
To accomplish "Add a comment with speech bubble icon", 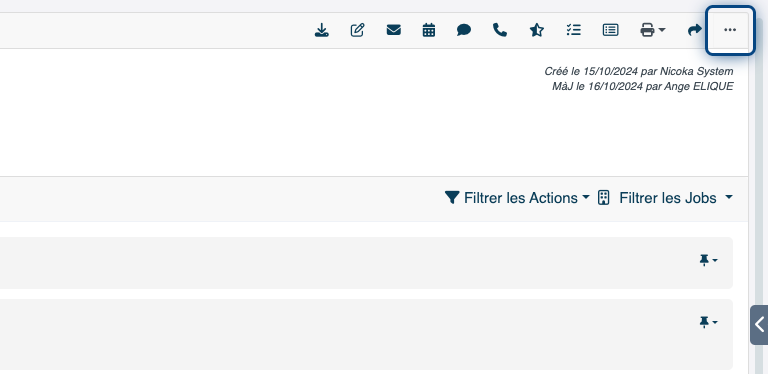I will 464,30.
